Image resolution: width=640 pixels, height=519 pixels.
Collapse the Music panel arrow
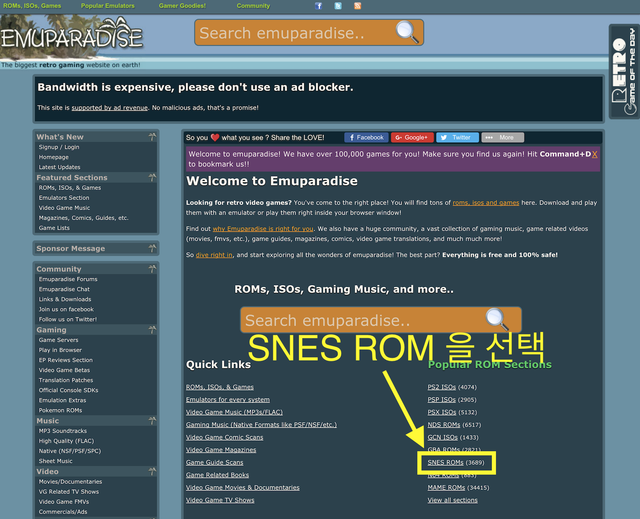click(152, 421)
